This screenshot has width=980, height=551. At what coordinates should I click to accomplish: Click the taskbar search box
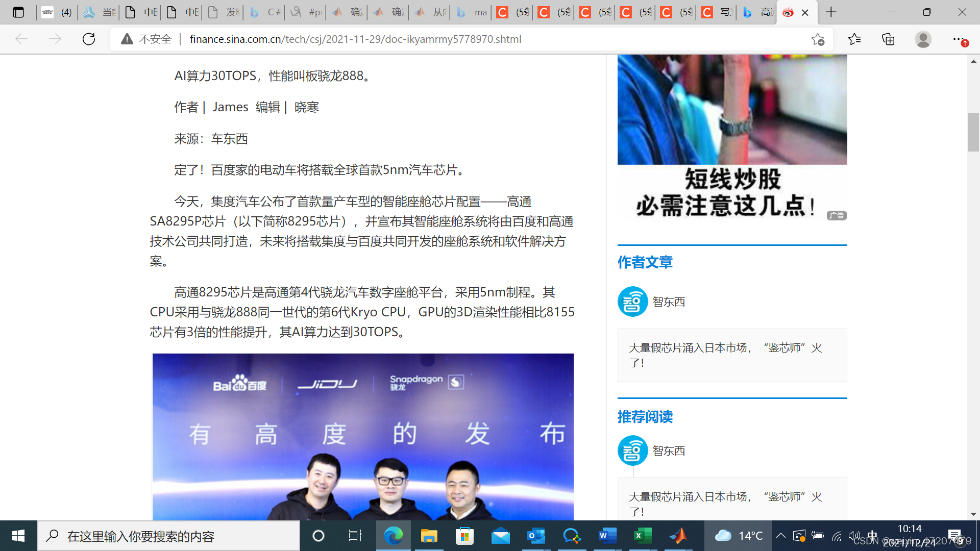point(168,536)
